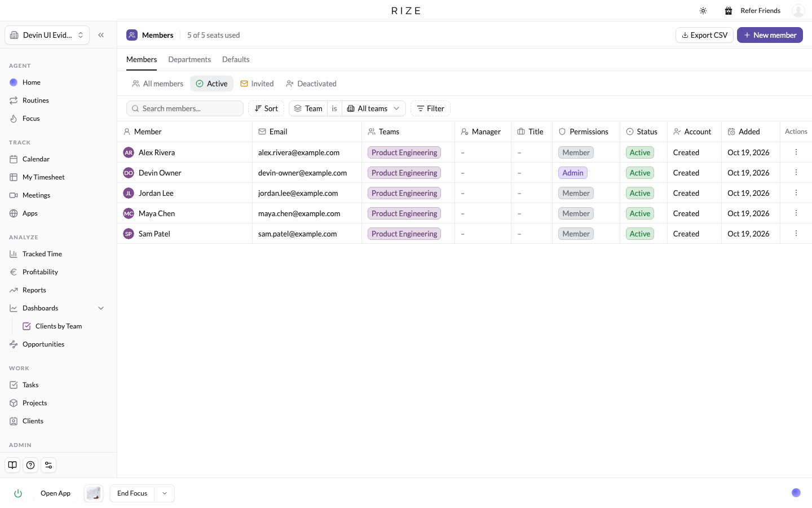This screenshot has height=508, width=812.
Task: Click the Added column header
Action: [751, 132]
